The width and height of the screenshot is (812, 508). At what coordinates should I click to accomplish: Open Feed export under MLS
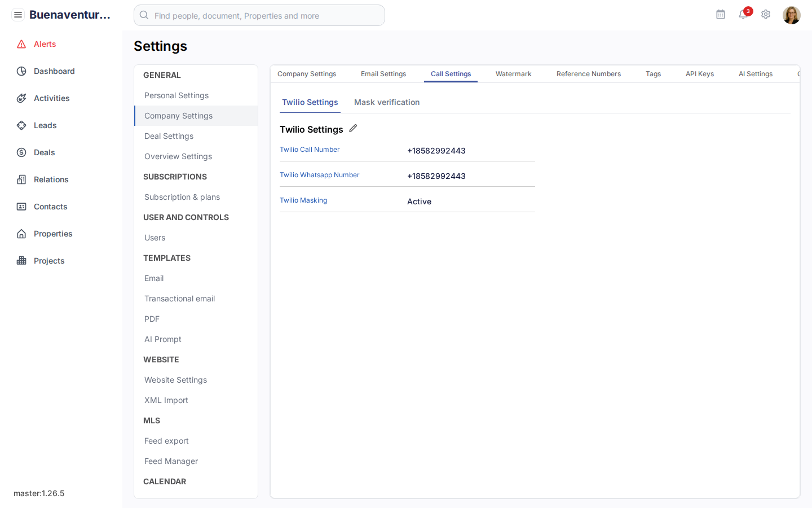pyautogui.click(x=196, y=441)
